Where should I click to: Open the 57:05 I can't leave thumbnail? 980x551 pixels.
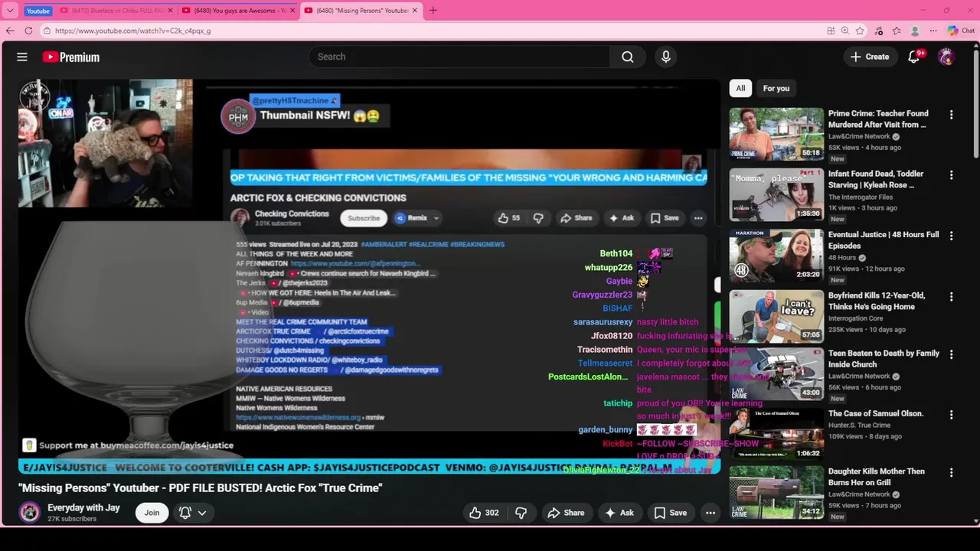(776, 316)
